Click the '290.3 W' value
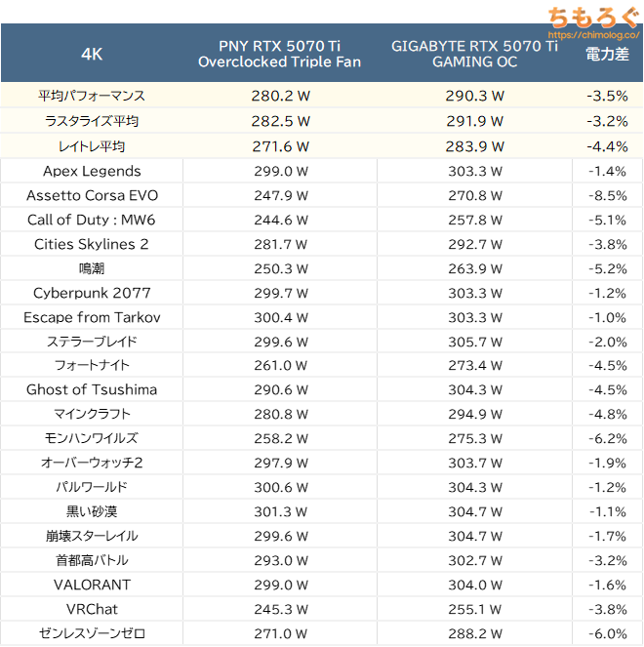Screen dimensions: 644x647 point(474,97)
